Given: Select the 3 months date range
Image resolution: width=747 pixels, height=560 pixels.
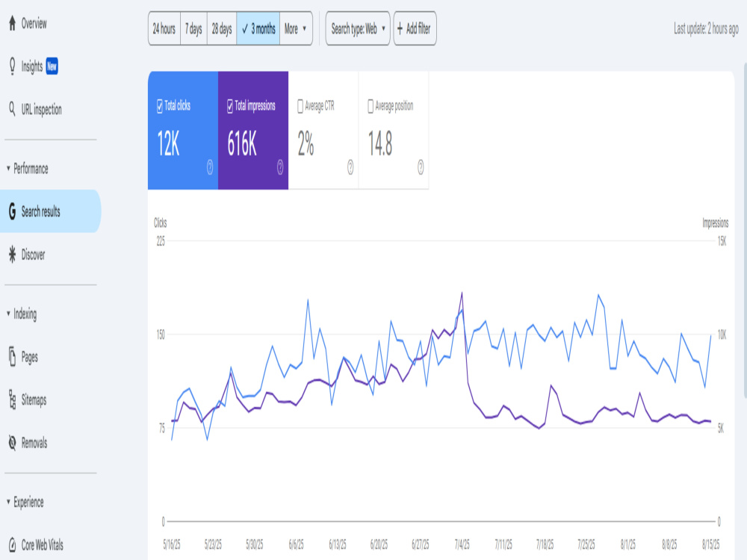Looking at the screenshot, I should [x=258, y=28].
